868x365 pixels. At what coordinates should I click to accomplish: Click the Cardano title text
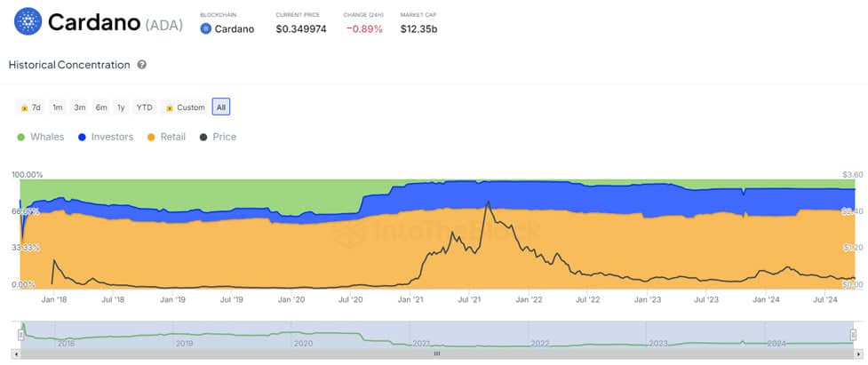(x=94, y=22)
